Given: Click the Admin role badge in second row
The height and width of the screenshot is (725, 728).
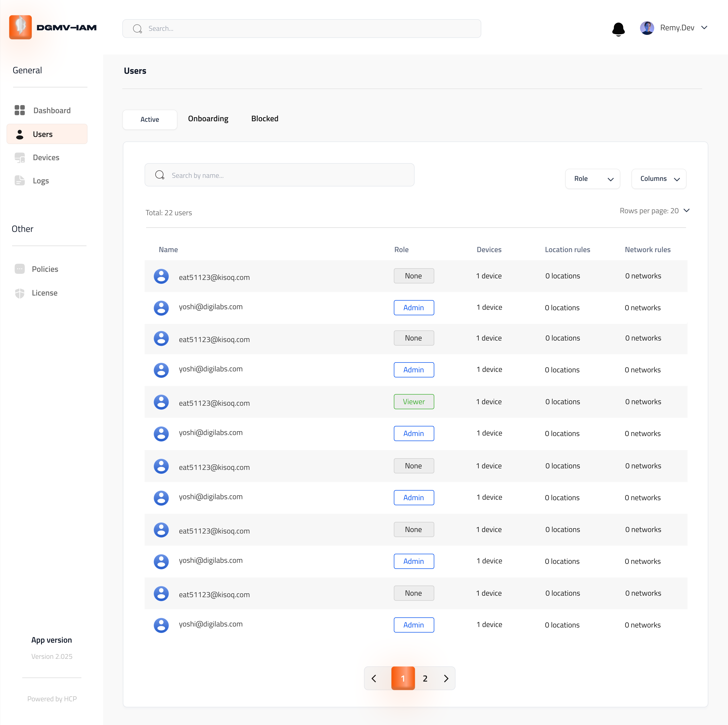Looking at the screenshot, I should pos(414,308).
